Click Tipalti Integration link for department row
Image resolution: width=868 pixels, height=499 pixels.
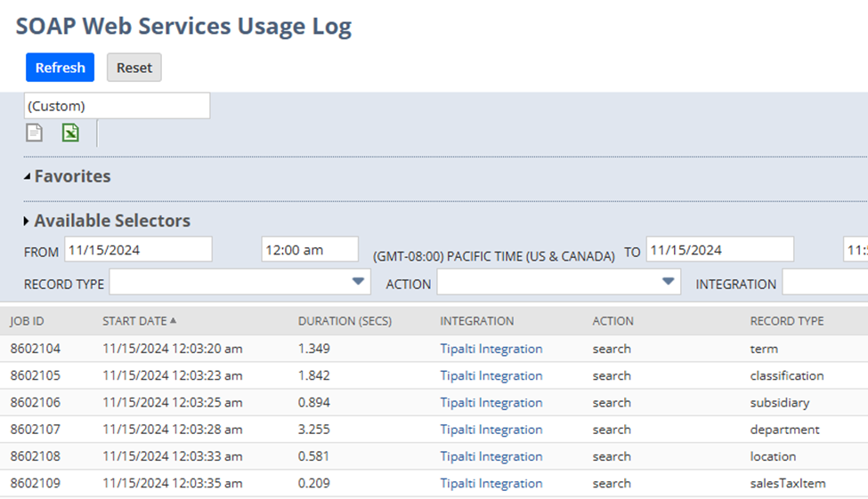491,430
